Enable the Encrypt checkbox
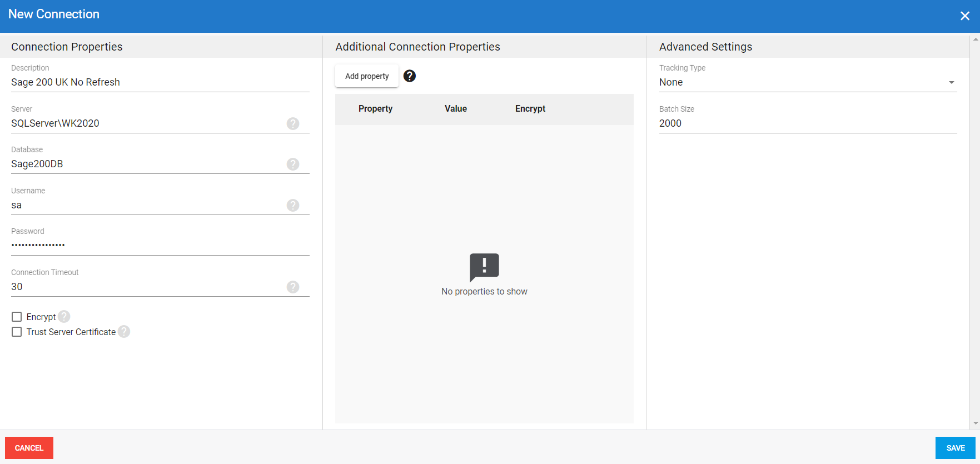Viewport: 980px width, 464px height. pyautogui.click(x=17, y=317)
